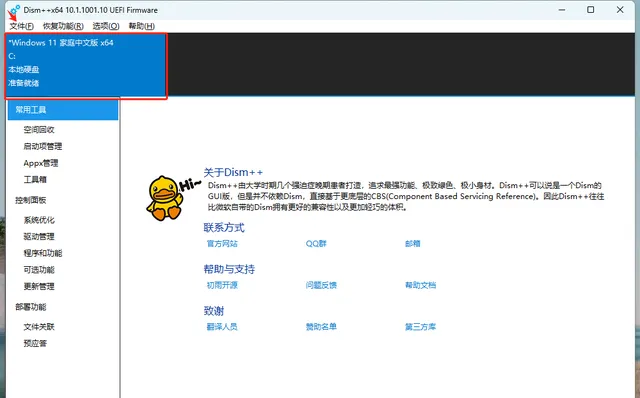Open 驱动管理 in the sidebar
Viewport: 640px width, 398px height.
(39, 236)
